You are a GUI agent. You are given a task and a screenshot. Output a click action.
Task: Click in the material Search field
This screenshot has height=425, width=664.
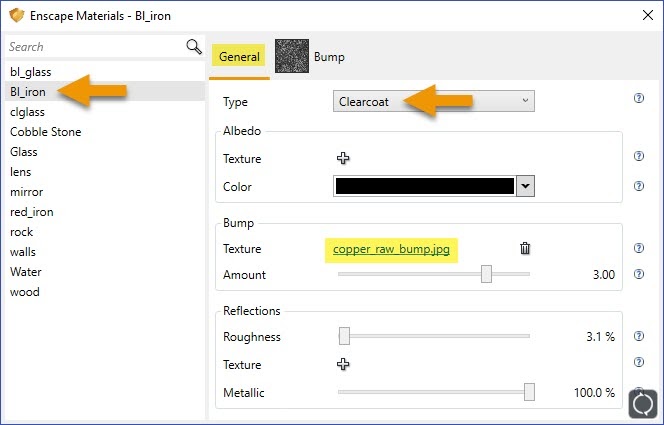(90, 47)
